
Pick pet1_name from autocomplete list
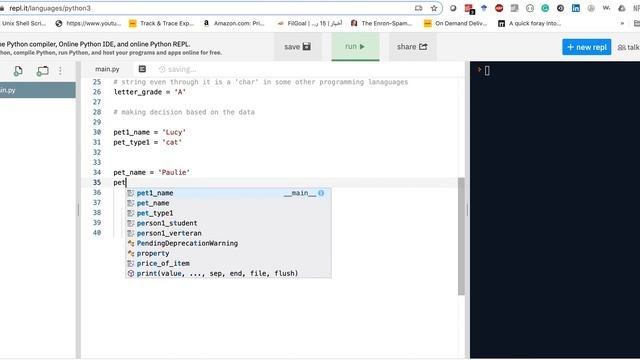(228, 193)
